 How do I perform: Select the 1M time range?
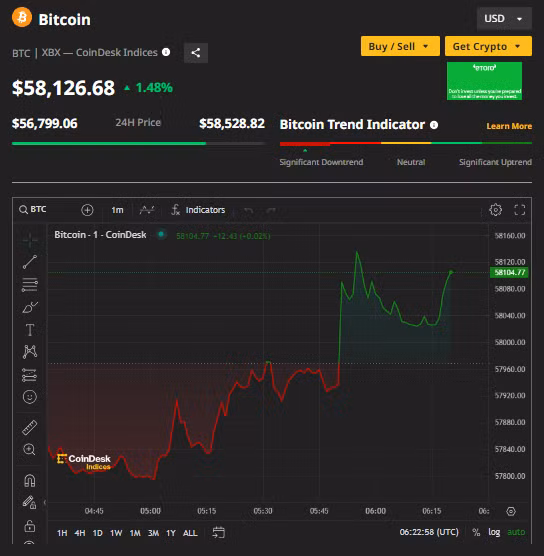tap(135, 533)
